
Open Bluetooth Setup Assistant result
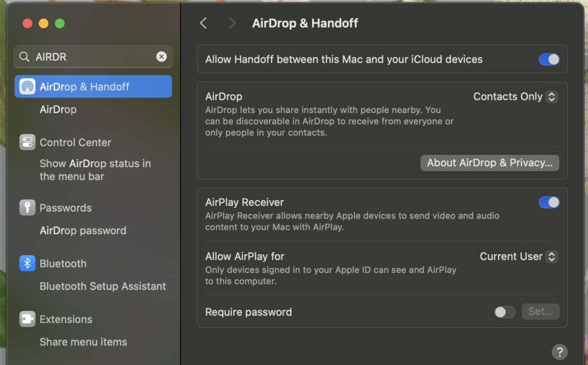(x=102, y=286)
